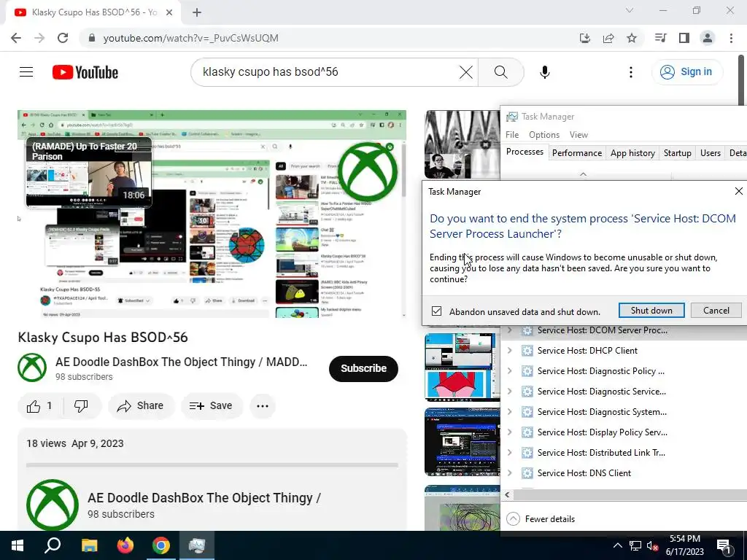747x560 pixels.
Task: Open a new Chrome tab
Action: pos(197,12)
